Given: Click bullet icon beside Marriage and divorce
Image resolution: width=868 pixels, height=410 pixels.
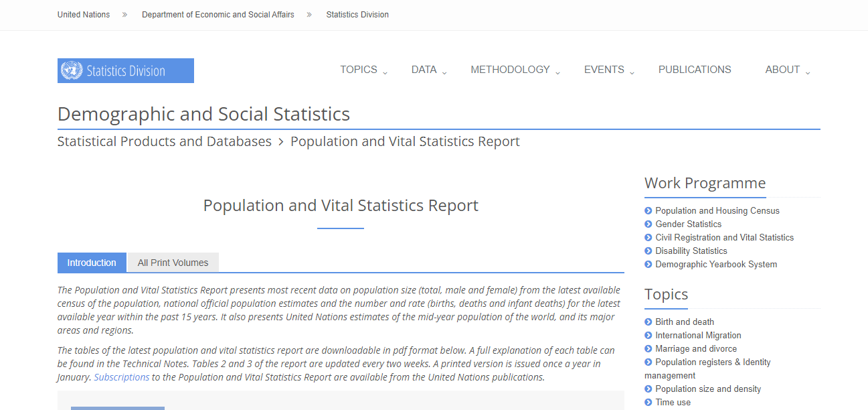Looking at the screenshot, I should (x=648, y=348).
